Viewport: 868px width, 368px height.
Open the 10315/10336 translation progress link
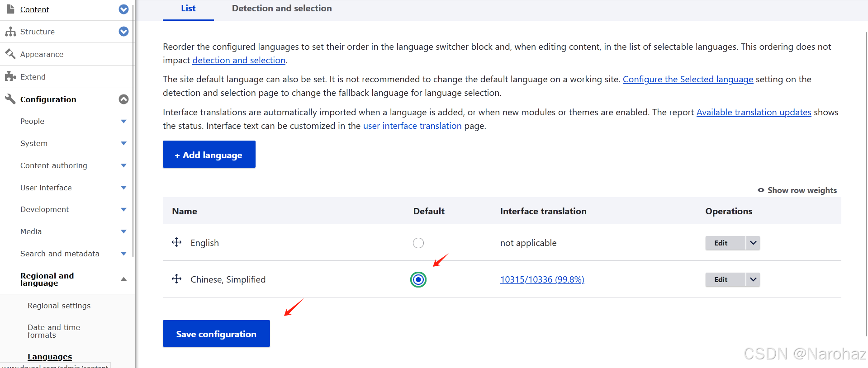[x=542, y=279]
